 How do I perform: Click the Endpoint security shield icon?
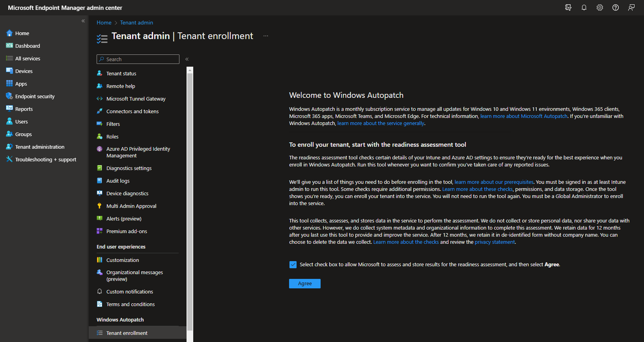[x=9, y=96]
